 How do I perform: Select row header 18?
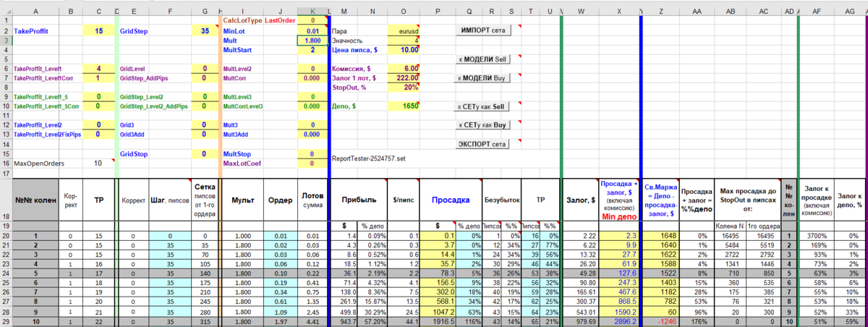[6, 200]
